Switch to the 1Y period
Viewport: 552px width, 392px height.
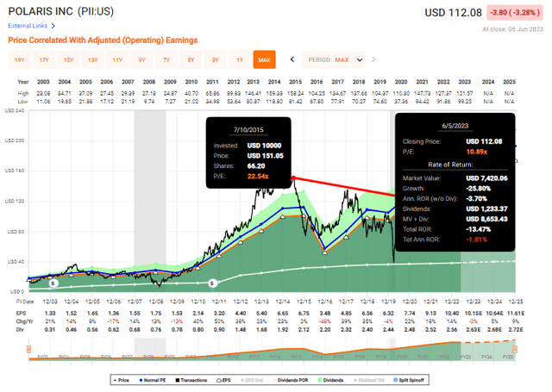[240, 59]
